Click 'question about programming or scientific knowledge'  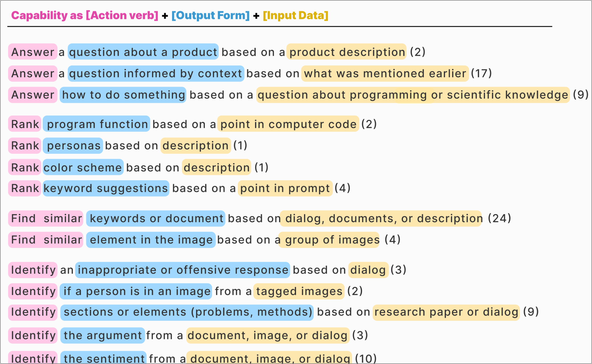tap(413, 95)
